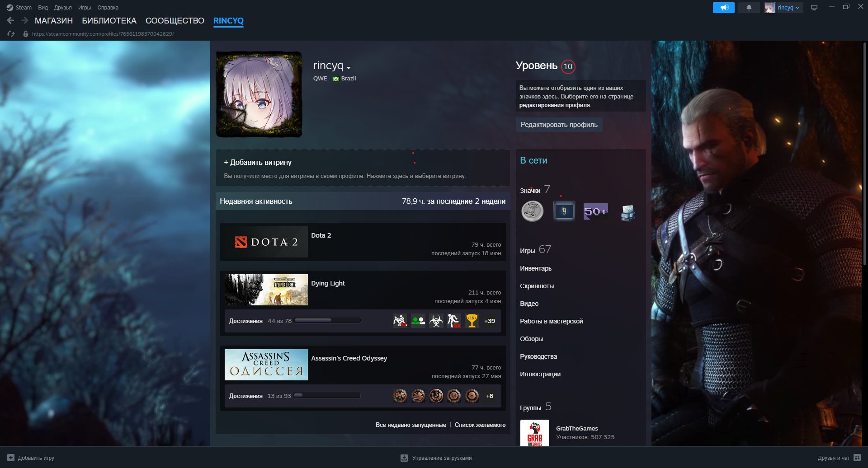This screenshot has height=468, width=868.
Task: Click Добавить витрину showcase box
Action: coord(363,168)
